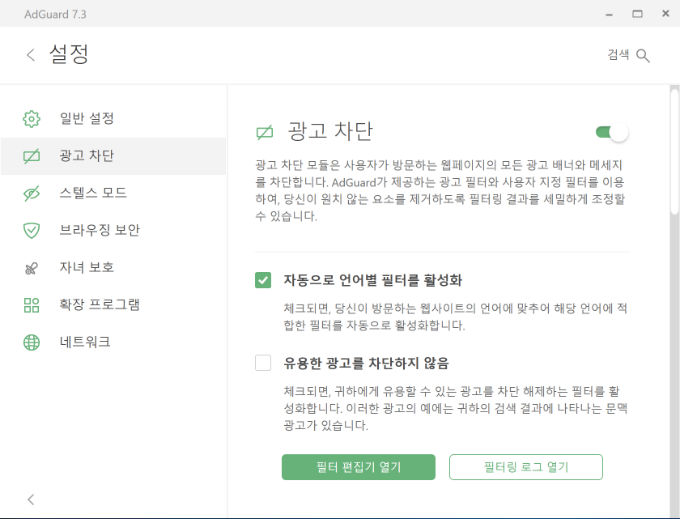
Task: Click the 확장 프로그램 grid icon
Action: click(x=31, y=305)
